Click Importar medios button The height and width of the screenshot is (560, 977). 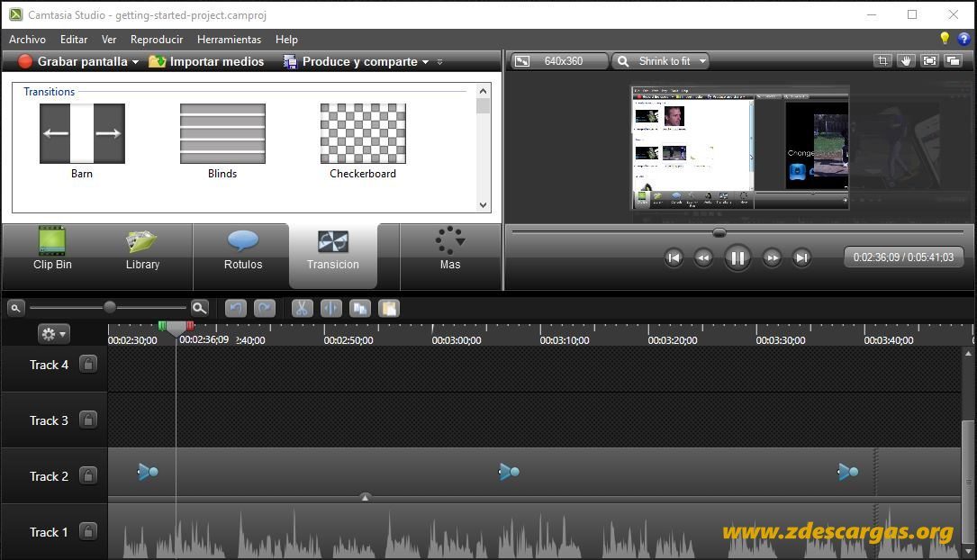coord(206,61)
